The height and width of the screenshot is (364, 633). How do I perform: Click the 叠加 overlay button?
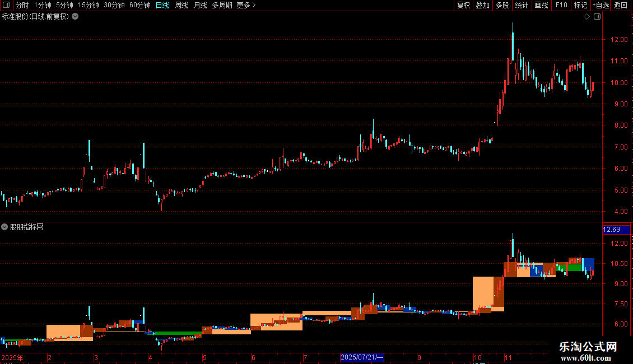point(482,5)
